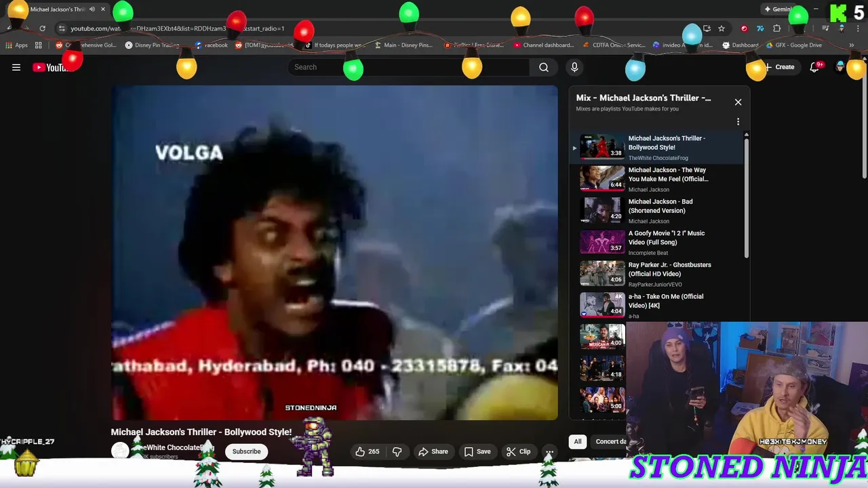Screen dimensions: 868x488
Task: Open the site information icon in the address bar
Action: [x=61, y=28]
